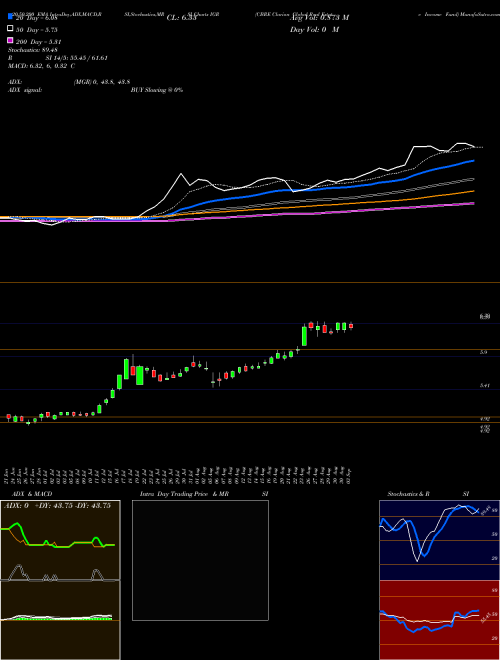The image size is (500, 660).
Task: Click the tall green candle at the late-August breakout
Action: (304, 336)
